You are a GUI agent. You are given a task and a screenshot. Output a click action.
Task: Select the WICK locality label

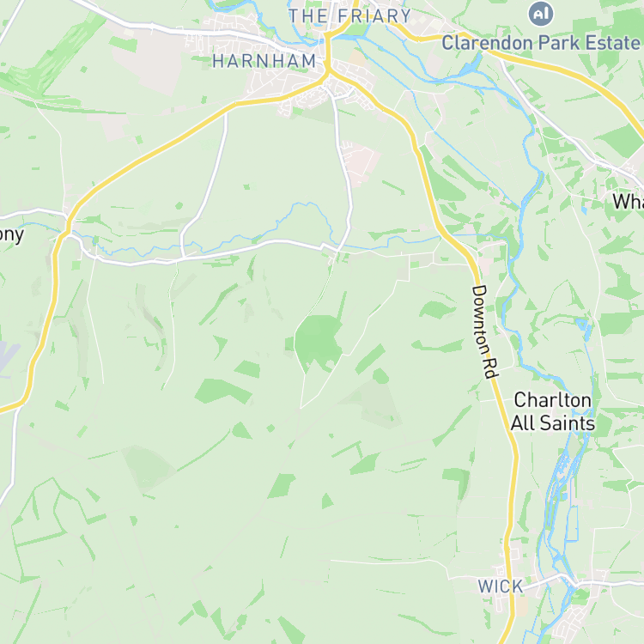tap(501, 586)
